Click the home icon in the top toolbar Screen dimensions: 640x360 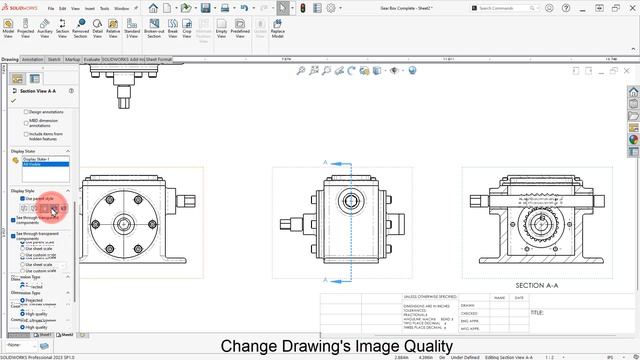153,8
